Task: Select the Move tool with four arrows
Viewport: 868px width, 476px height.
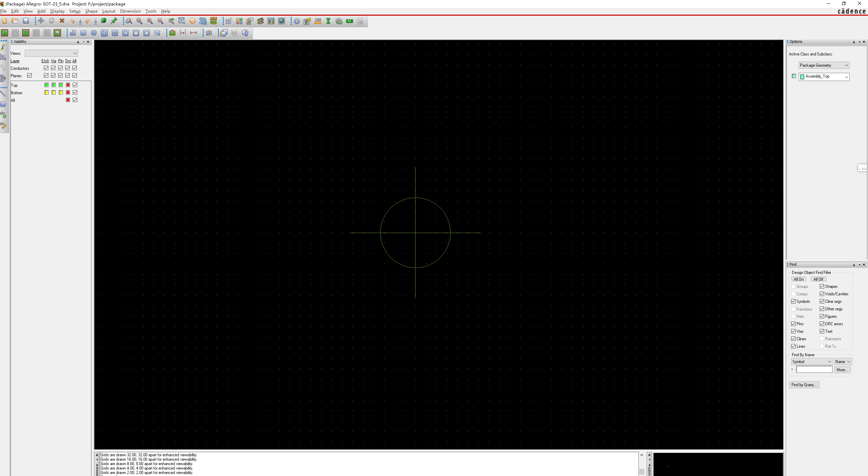Action: 41,21
